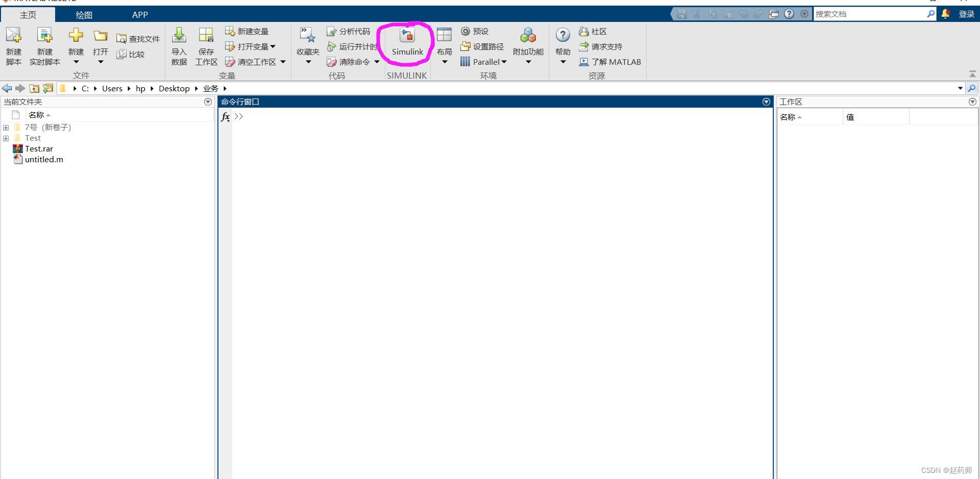This screenshot has height=479, width=980.
Task: Open the Workspace (工作区) panel actions menu
Action: tap(972, 102)
